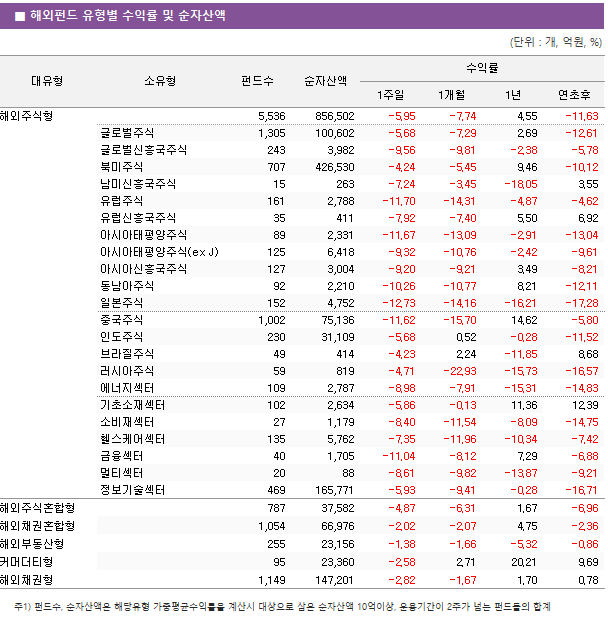Click the net asset value 165,771
Image resolution: width=608 pixels, height=617 pixels.
point(334,490)
